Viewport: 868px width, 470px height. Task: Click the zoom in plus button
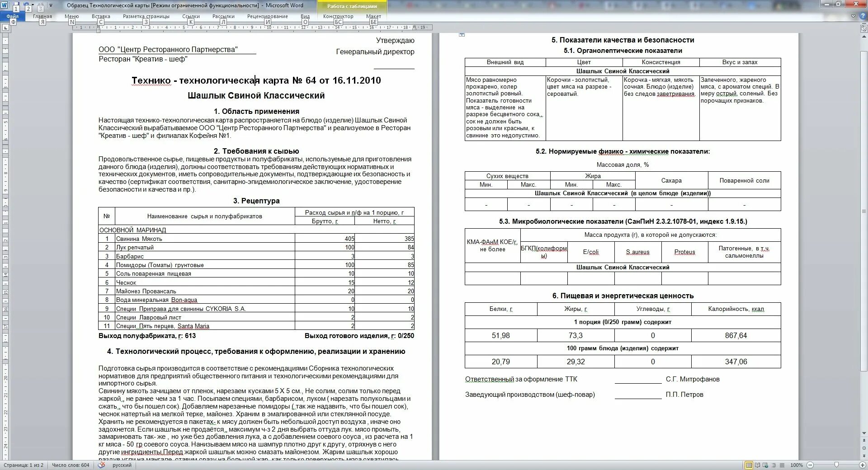pyautogui.click(x=863, y=465)
